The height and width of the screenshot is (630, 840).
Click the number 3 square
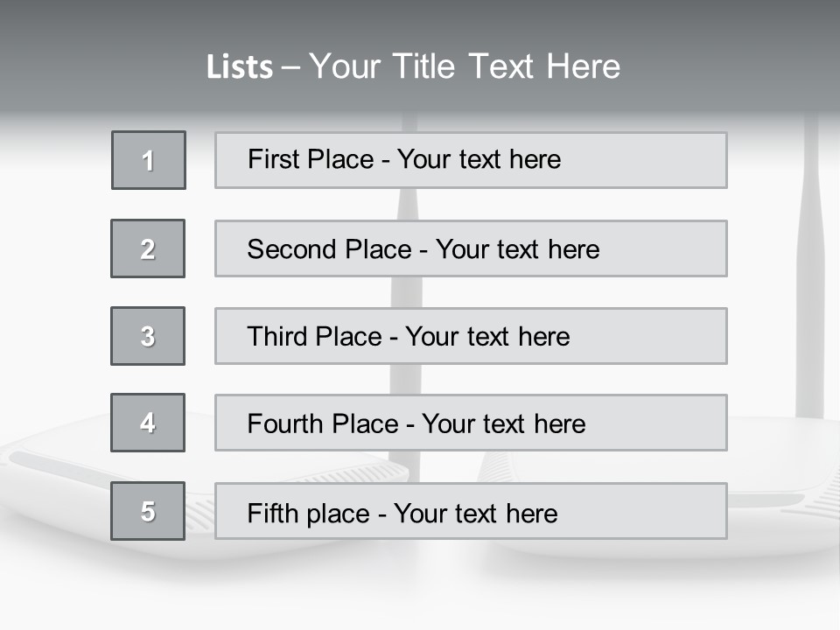(x=148, y=336)
